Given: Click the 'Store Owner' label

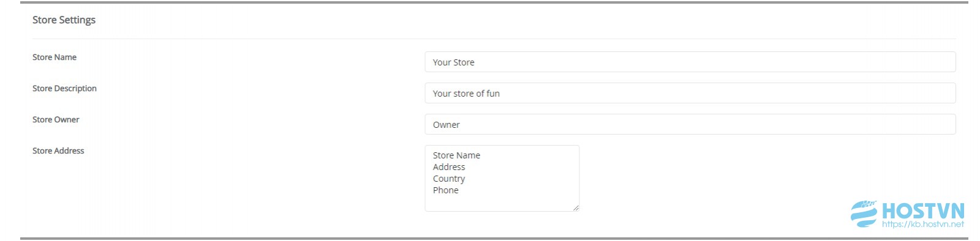Looking at the screenshot, I should [56, 119].
